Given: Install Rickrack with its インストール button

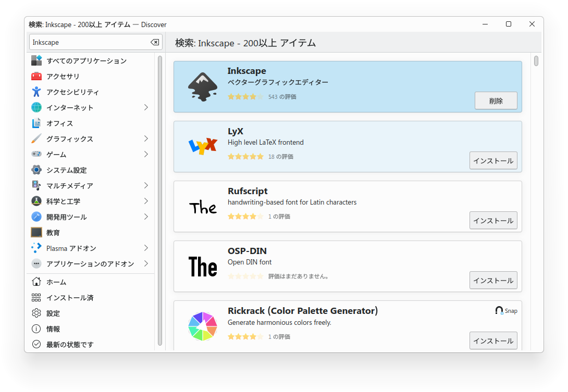Looking at the screenshot, I should 493,340.
